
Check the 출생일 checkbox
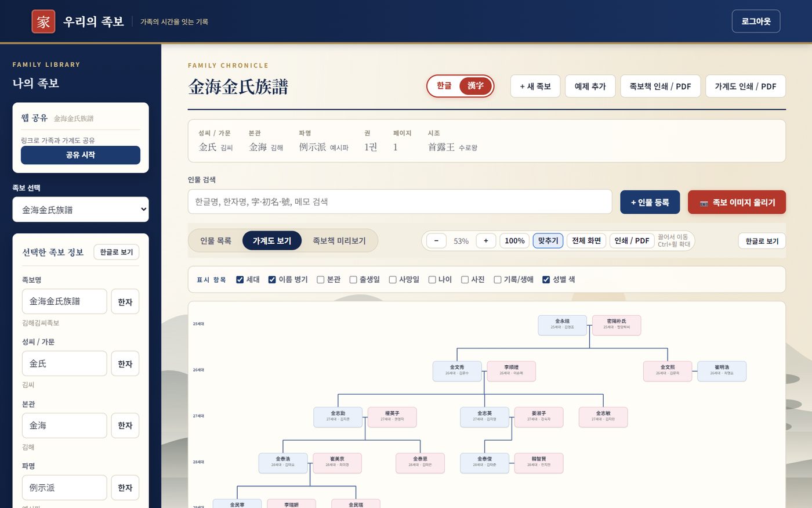click(x=353, y=280)
